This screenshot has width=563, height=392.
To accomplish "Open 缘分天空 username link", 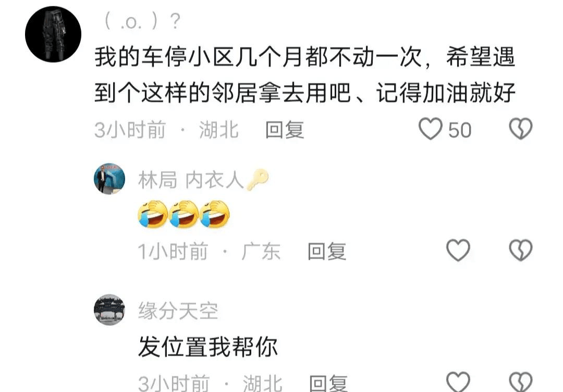I will (x=178, y=311).
